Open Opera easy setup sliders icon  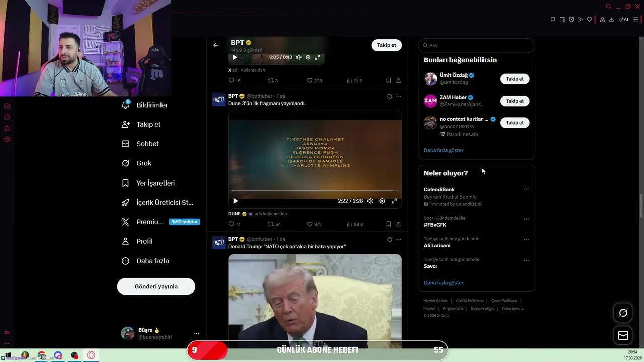click(635, 19)
